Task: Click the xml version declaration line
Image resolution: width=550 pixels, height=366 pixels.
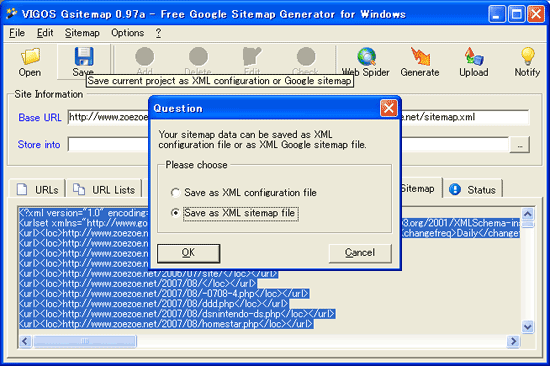Action: [84, 213]
